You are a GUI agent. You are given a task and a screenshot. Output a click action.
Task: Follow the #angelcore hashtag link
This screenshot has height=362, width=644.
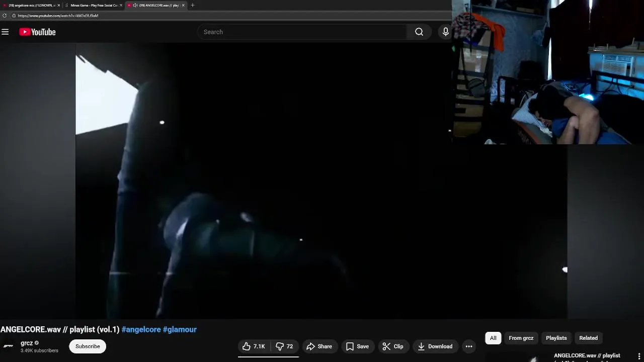[x=141, y=330]
